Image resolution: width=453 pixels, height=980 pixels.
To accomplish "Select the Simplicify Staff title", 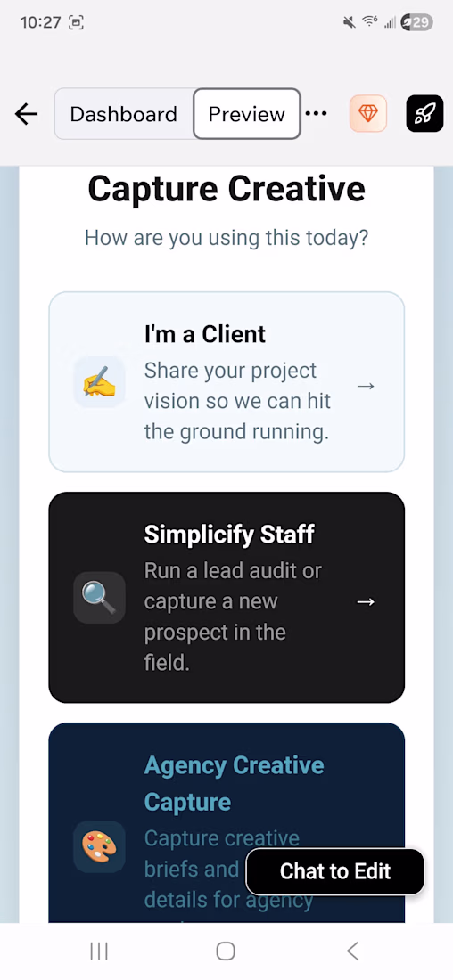I will pos(230,535).
